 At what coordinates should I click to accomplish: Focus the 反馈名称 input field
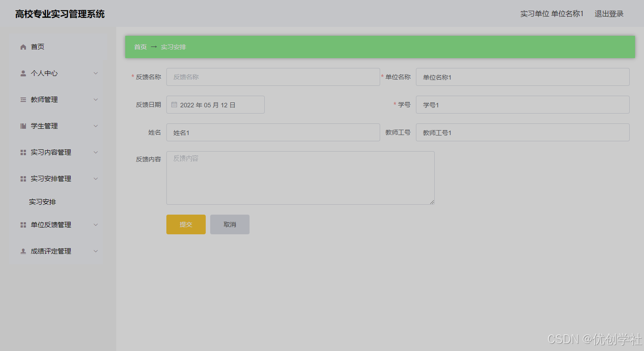[273, 77]
